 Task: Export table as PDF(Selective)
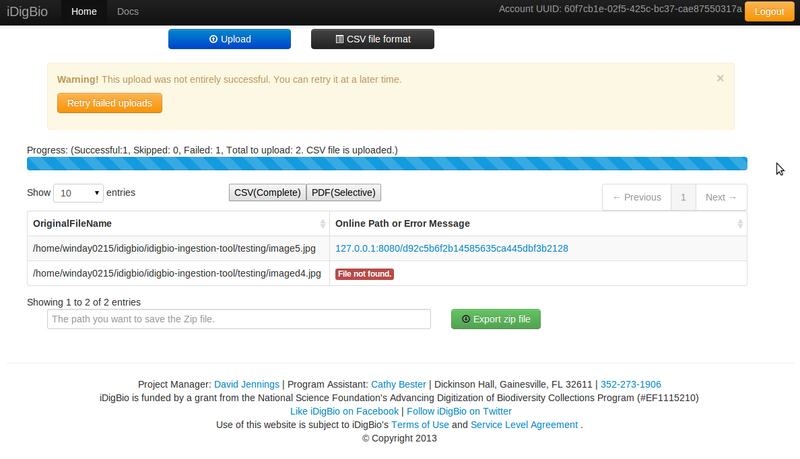tap(343, 192)
